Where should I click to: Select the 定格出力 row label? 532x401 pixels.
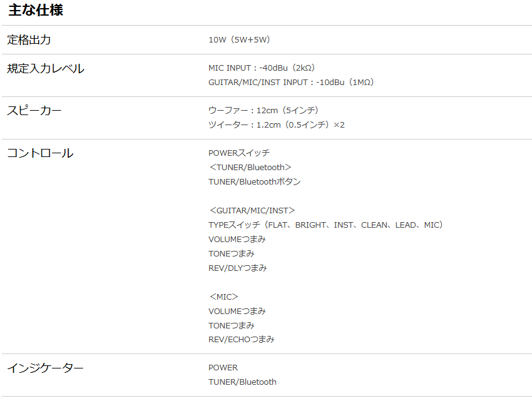click(x=29, y=39)
